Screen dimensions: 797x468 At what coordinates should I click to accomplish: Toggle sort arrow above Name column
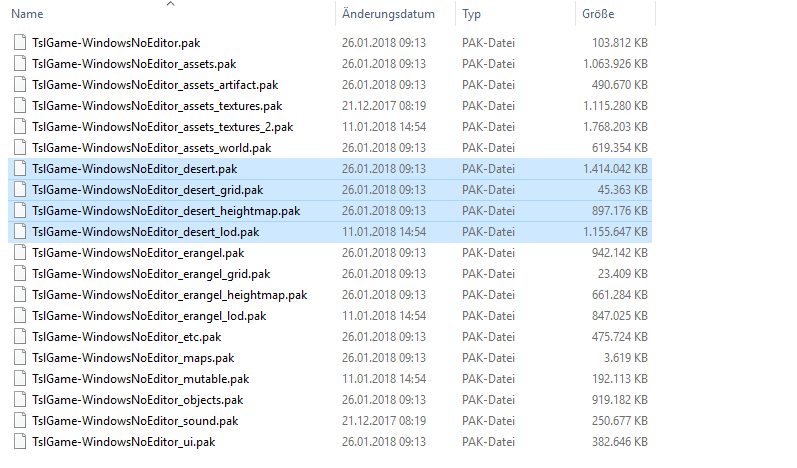coord(171,4)
